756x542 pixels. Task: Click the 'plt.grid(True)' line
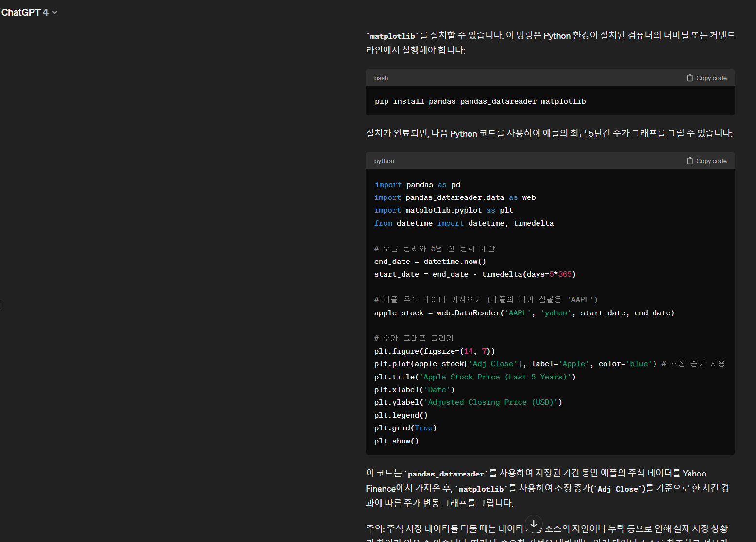405,428
